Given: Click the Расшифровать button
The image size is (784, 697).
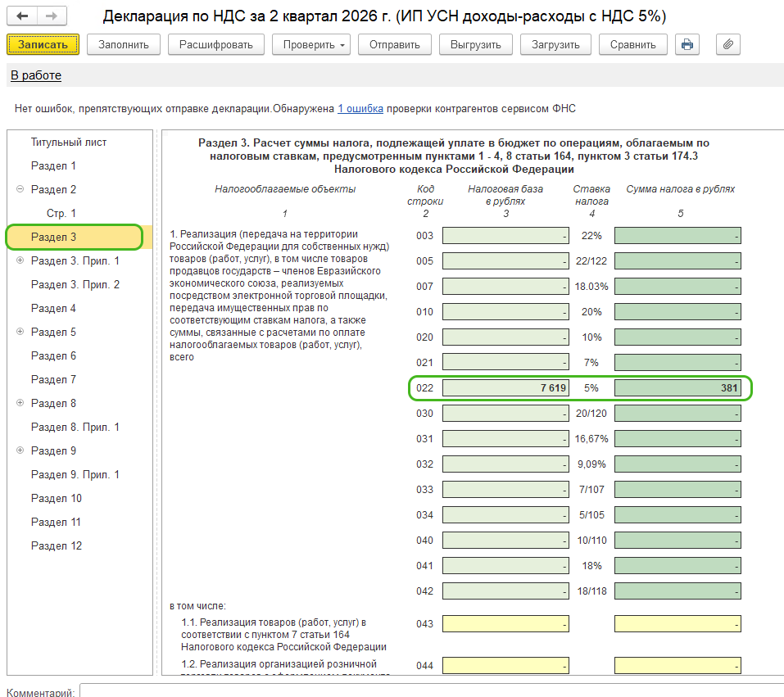Looking at the screenshot, I should [x=216, y=44].
